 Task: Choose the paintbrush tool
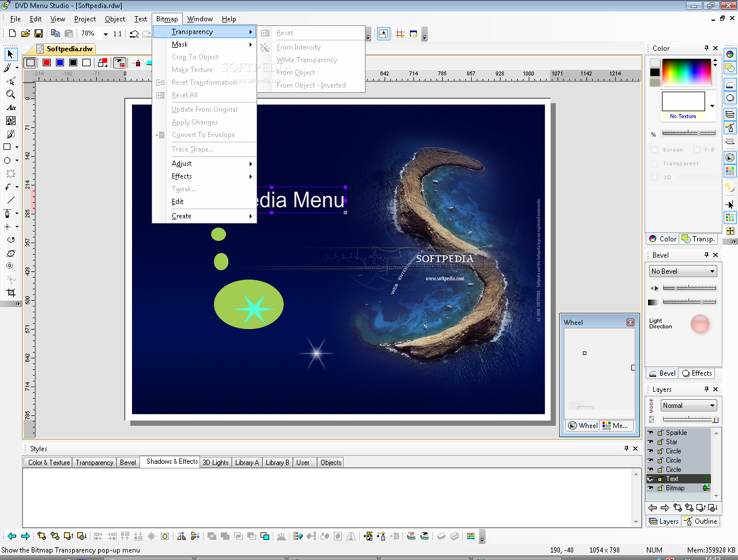coord(7,67)
